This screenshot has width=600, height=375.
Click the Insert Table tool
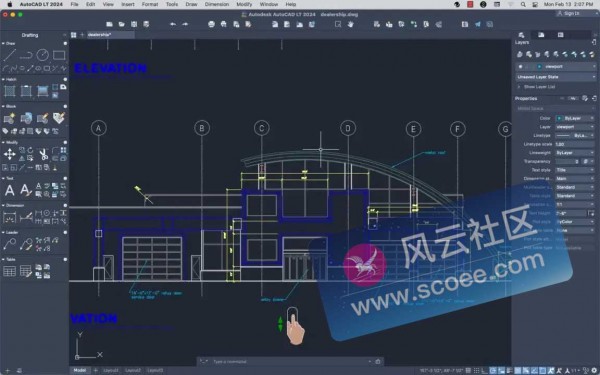coord(10,271)
